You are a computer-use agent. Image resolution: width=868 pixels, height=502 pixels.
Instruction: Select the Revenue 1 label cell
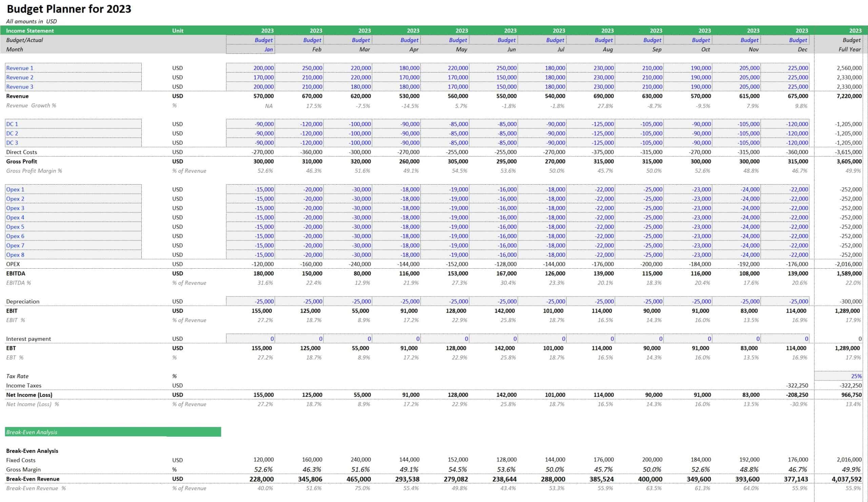click(x=73, y=68)
